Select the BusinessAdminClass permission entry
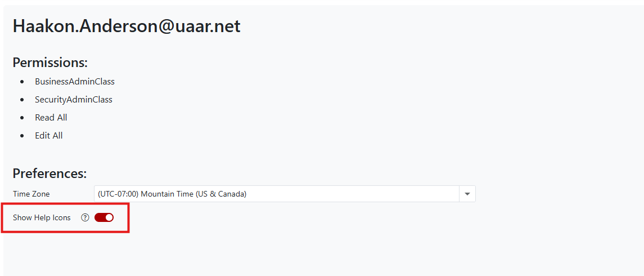The image size is (644, 276). pos(75,81)
